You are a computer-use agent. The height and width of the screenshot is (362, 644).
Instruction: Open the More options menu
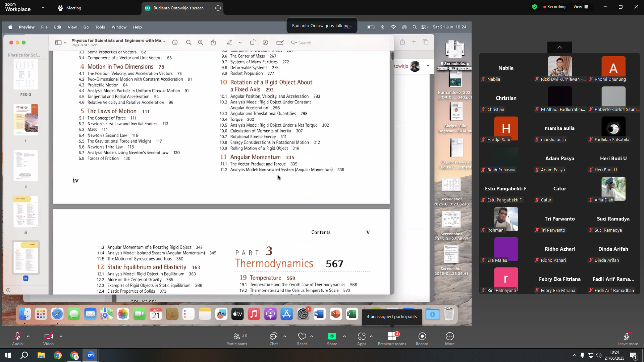point(450,339)
